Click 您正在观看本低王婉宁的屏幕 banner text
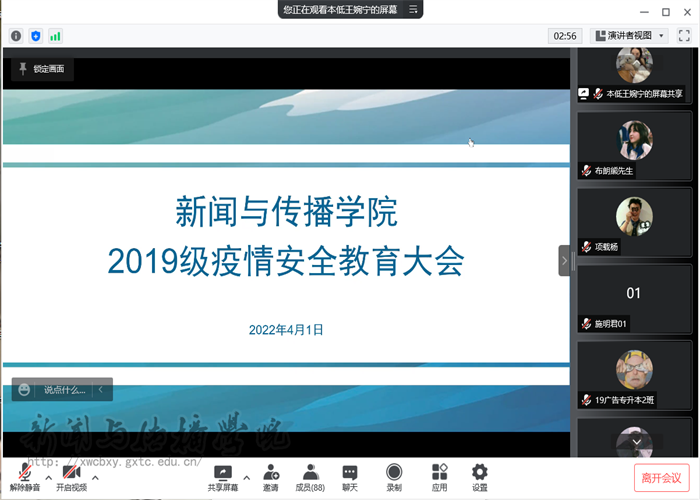The image size is (700, 500). pos(340,9)
